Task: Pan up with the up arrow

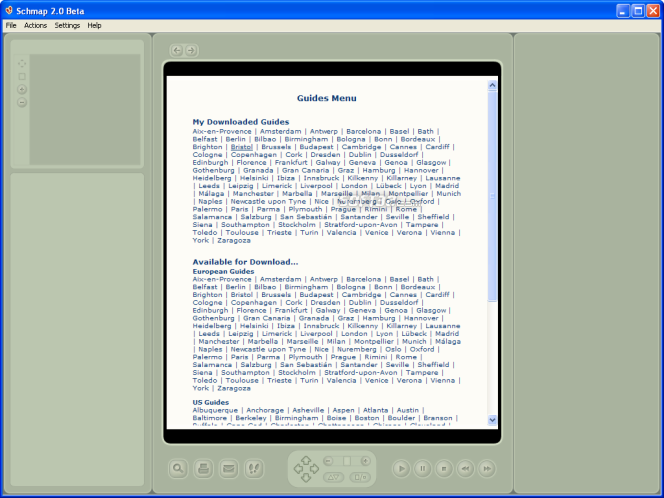Action: (x=306, y=460)
